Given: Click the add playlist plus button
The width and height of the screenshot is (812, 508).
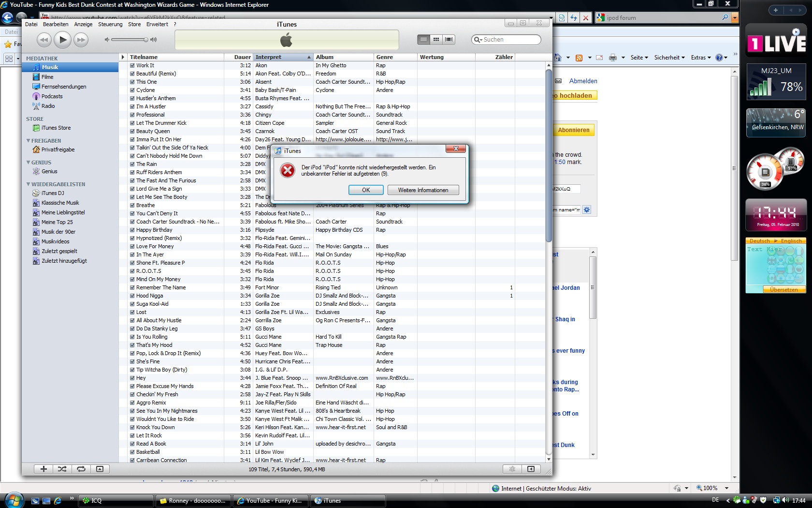Looking at the screenshot, I should click(43, 469).
